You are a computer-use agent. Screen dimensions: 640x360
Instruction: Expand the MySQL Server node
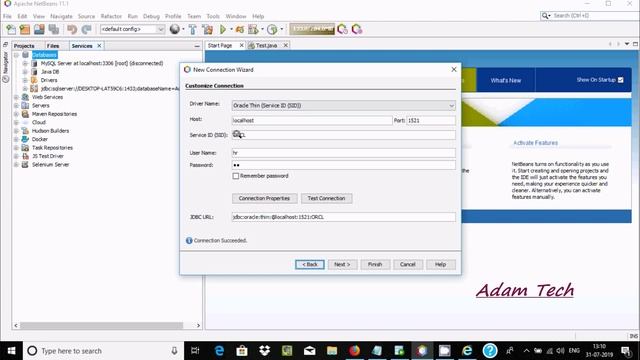[25, 63]
